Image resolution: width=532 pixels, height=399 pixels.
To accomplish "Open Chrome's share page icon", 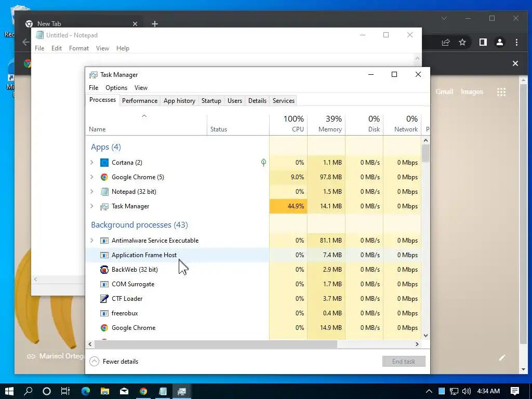I will (445, 43).
